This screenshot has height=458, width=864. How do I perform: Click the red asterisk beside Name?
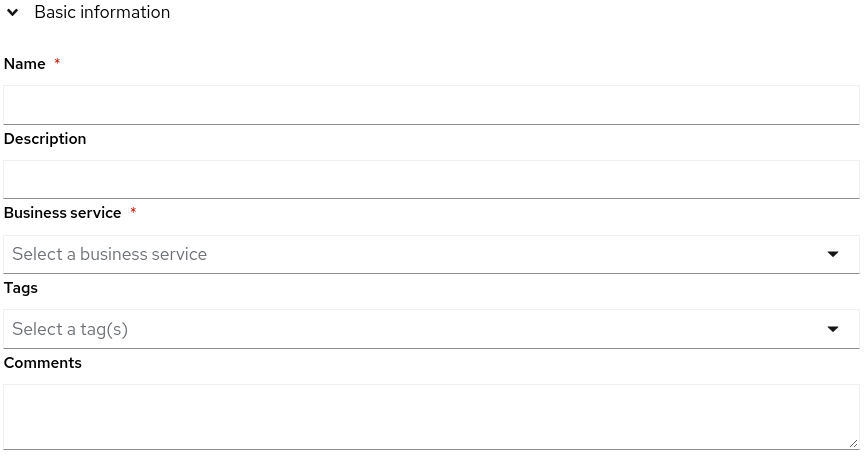click(x=57, y=63)
